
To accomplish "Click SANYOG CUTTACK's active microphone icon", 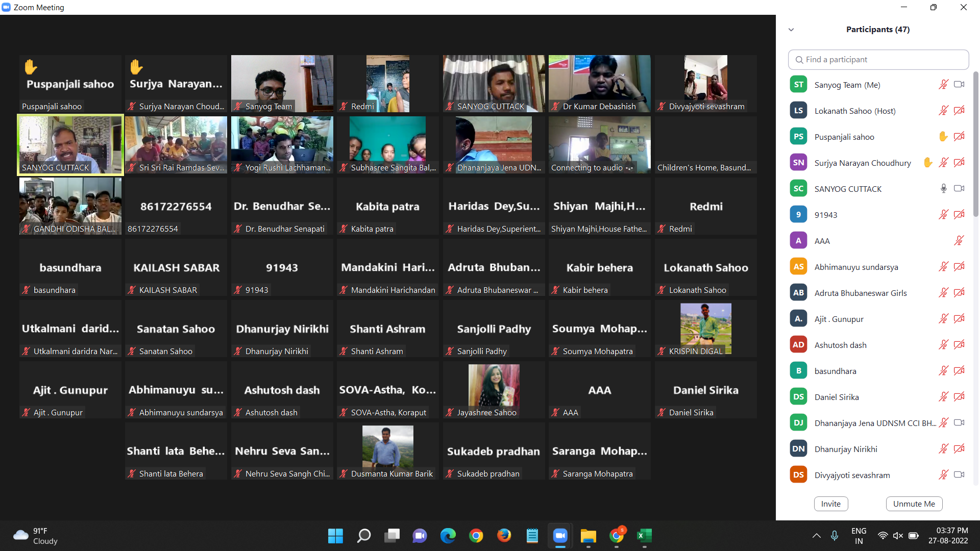I will [943, 189].
